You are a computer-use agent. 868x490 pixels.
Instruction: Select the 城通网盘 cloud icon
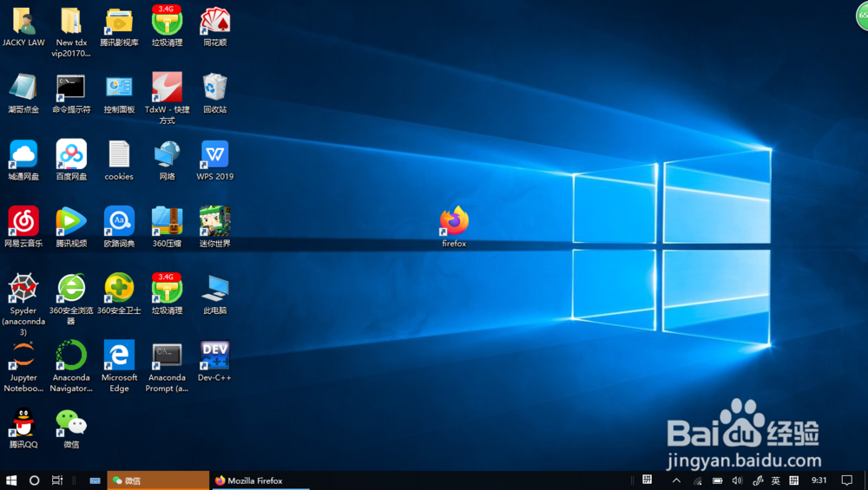pyautogui.click(x=23, y=154)
